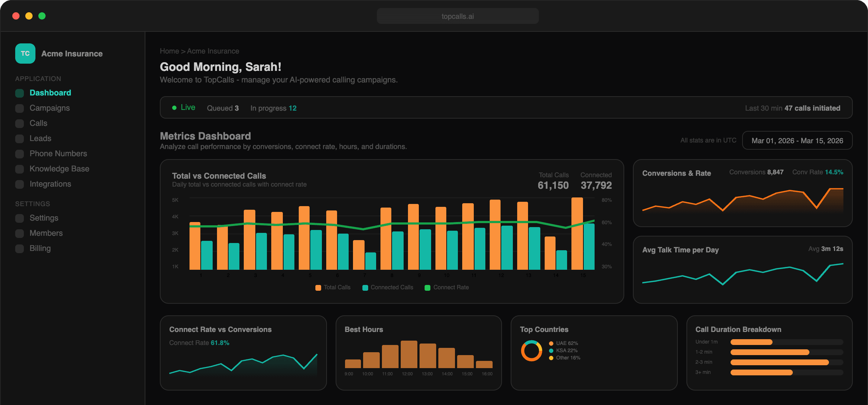Open the Conversions & Rate panel details
The width and height of the screenshot is (868, 405).
(x=741, y=193)
